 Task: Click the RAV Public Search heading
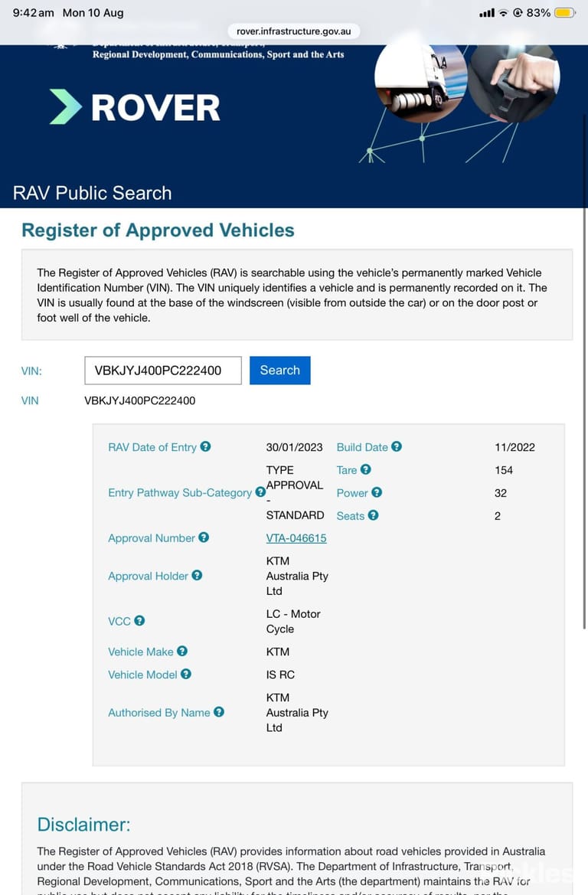tap(92, 193)
